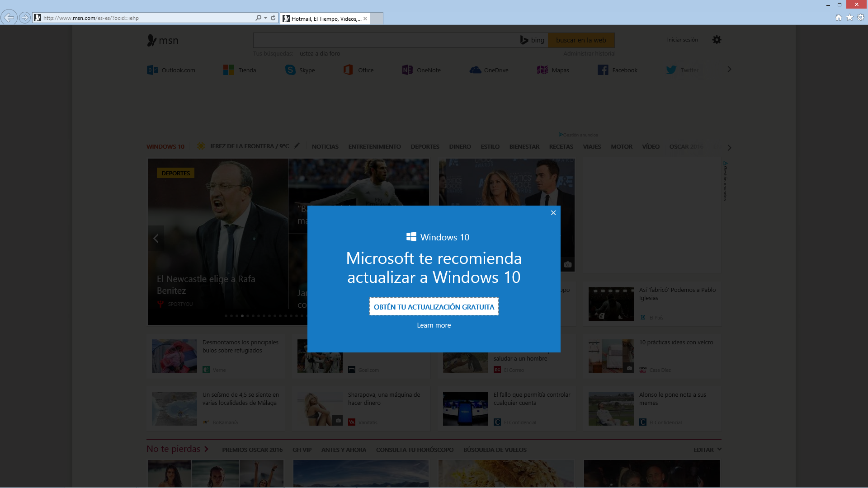Image resolution: width=868 pixels, height=488 pixels.
Task: Expand the EDITAR dropdown
Action: 707,450
